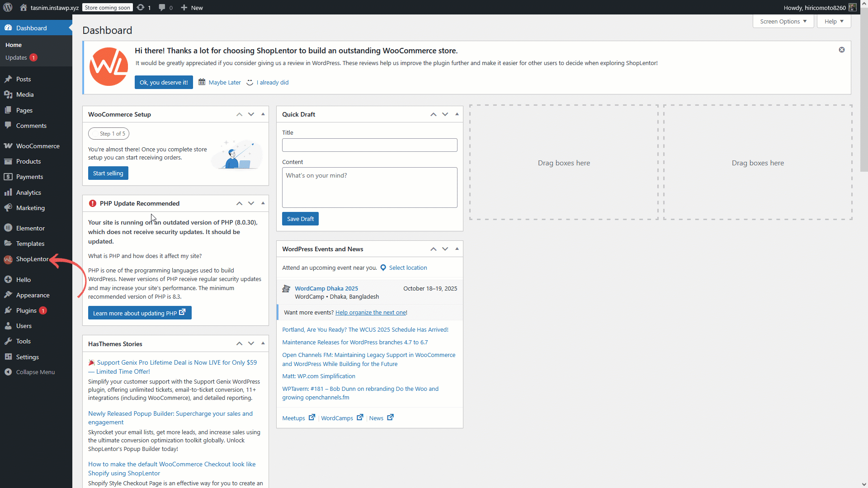This screenshot has width=868, height=488.
Task: Open the Elementor menu icon
Action: (8, 228)
